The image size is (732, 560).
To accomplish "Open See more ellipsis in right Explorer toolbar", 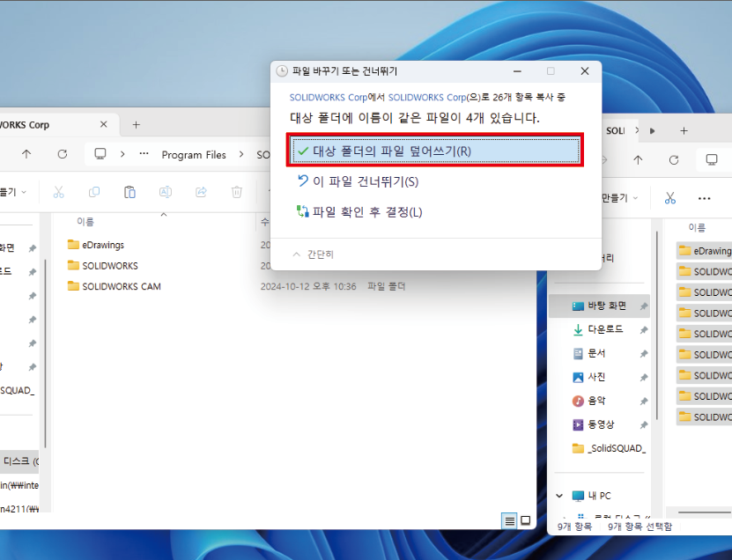I will 704,198.
